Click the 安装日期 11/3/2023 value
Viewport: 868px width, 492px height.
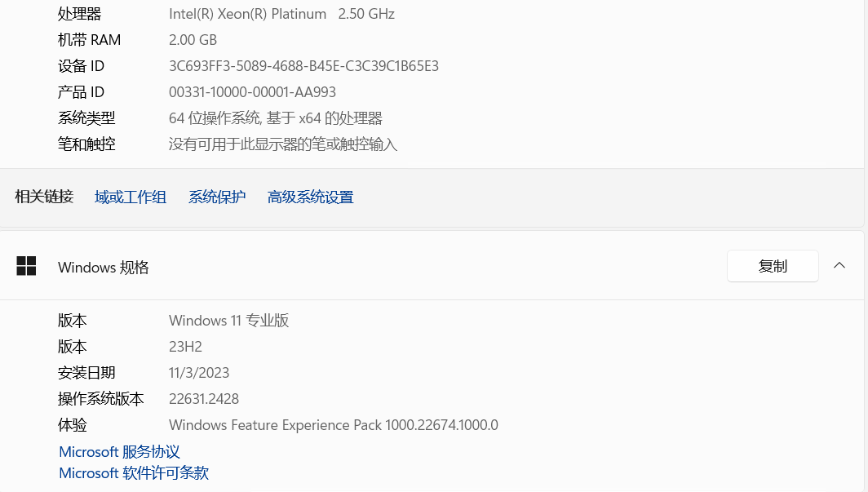point(199,372)
